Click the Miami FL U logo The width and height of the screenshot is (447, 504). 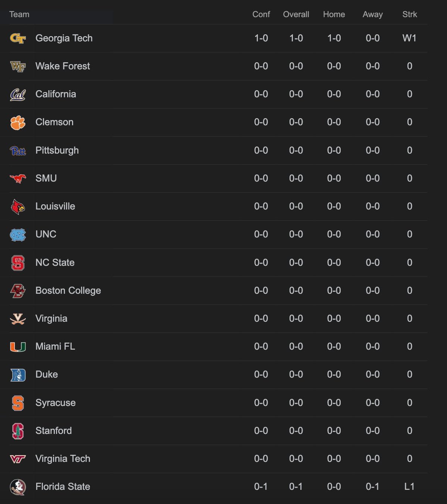coord(18,347)
